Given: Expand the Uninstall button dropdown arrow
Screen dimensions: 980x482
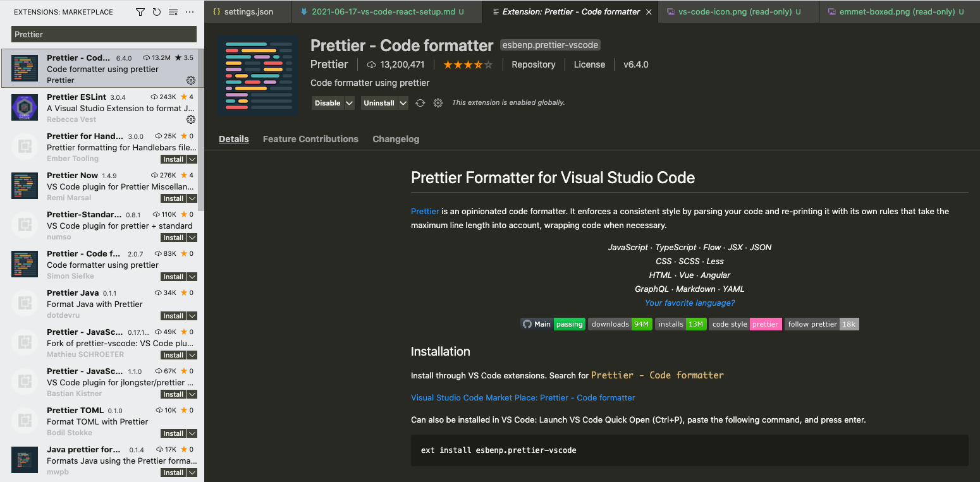Looking at the screenshot, I should [403, 103].
